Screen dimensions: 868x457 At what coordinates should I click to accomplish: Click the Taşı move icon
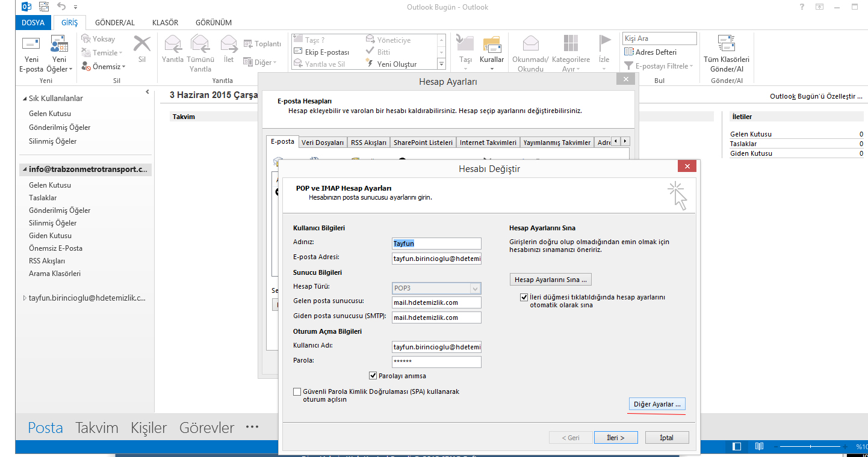tap(465, 44)
